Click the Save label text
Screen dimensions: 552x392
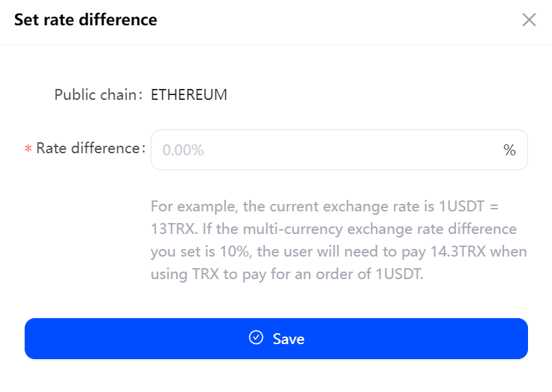pos(288,339)
